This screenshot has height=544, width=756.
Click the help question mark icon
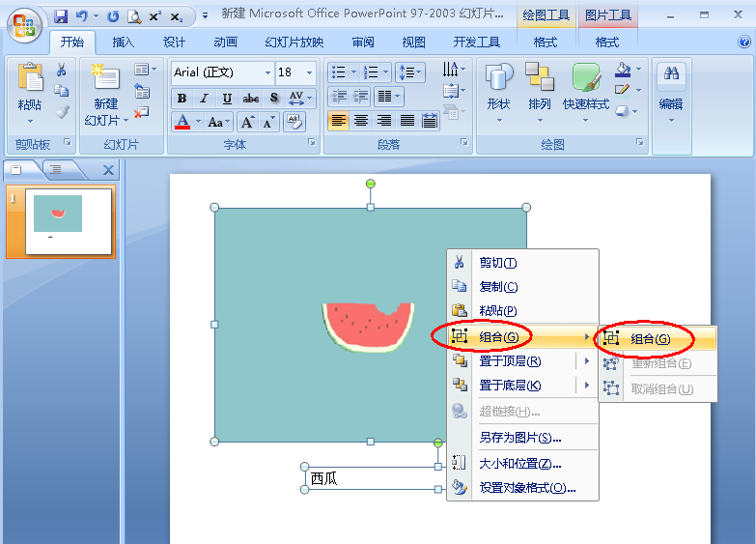[743, 42]
